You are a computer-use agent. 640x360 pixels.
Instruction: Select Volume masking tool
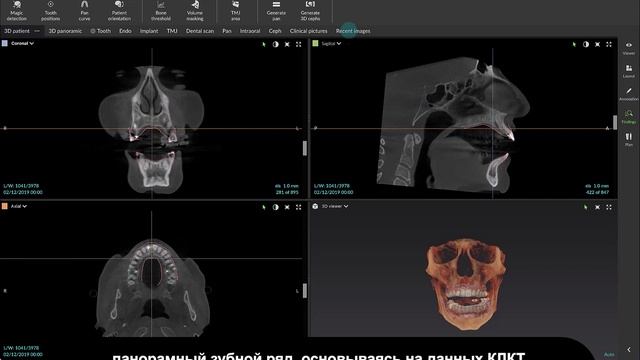point(195,11)
